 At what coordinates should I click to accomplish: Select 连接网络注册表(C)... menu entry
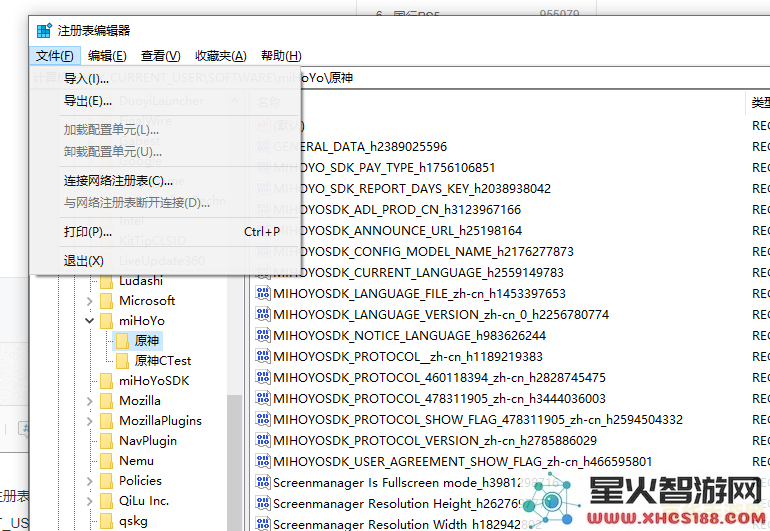165,181
